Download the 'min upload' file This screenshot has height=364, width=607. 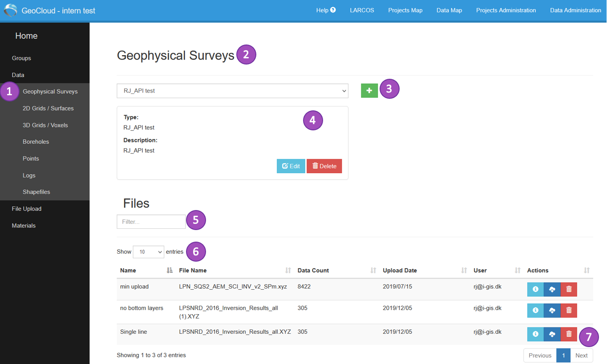(x=552, y=289)
